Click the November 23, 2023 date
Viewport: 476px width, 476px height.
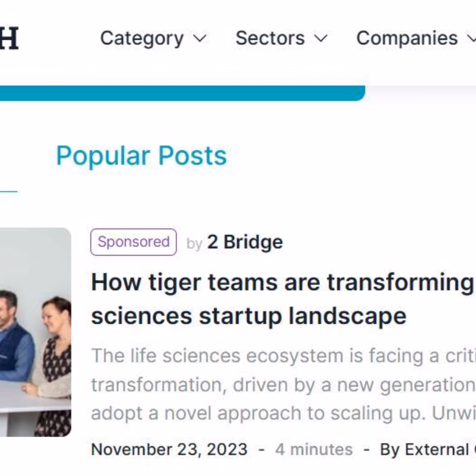tap(169, 449)
